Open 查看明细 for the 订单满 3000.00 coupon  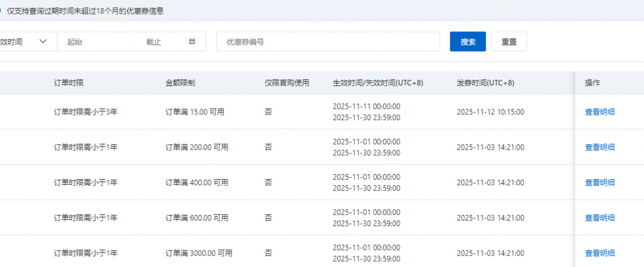[599, 253]
